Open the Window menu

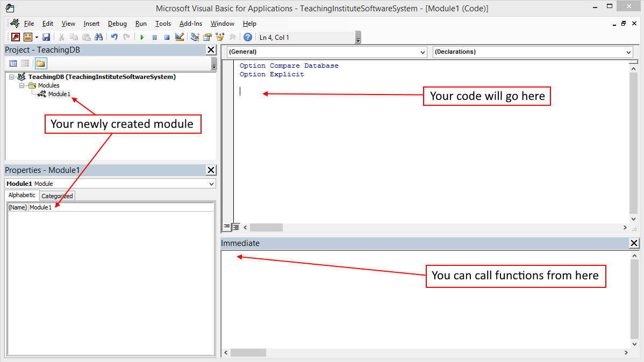pos(222,24)
